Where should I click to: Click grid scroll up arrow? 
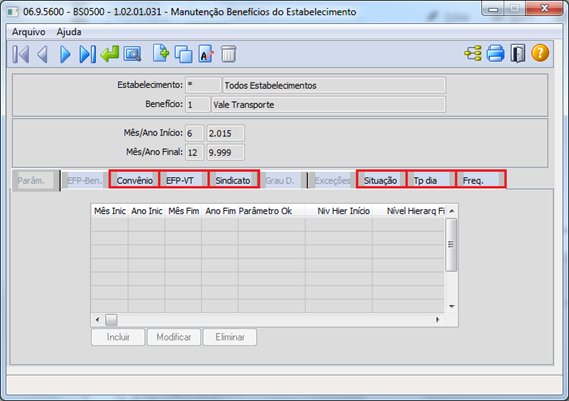coord(451,211)
